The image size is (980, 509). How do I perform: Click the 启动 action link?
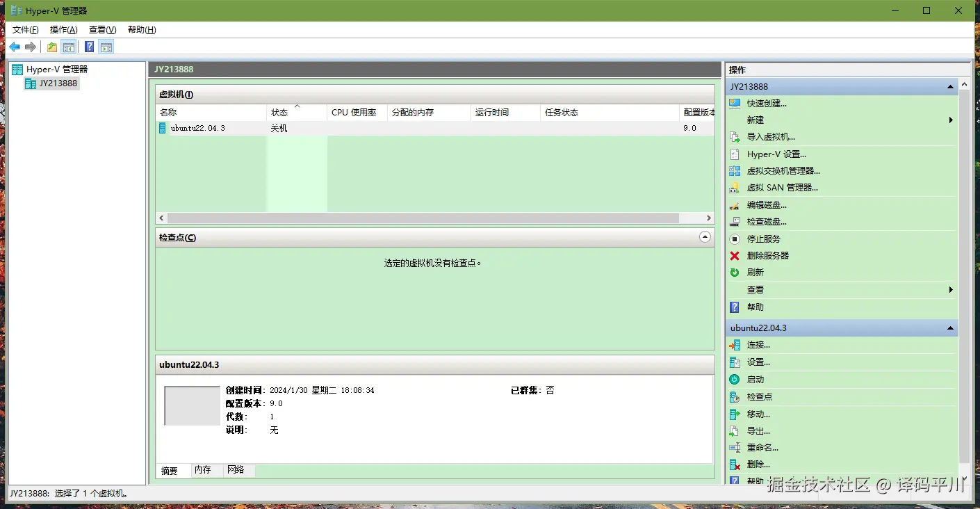[x=755, y=380]
